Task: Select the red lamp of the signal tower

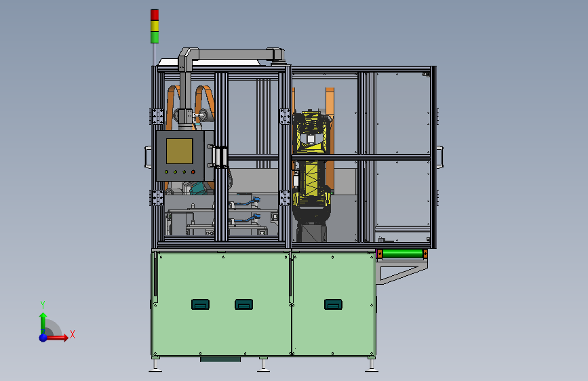Action: pos(155,15)
